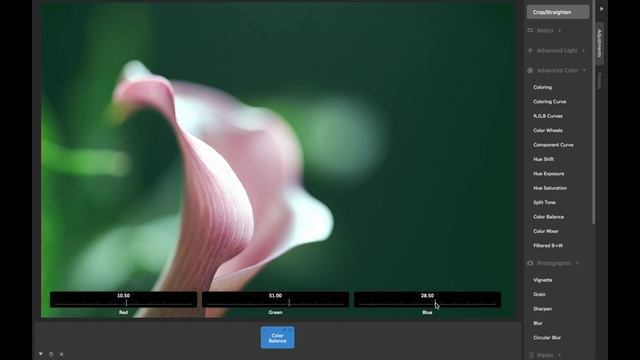Choose the Component Curve adjustment
Image resolution: width=640 pixels, height=360 pixels.
tap(553, 145)
